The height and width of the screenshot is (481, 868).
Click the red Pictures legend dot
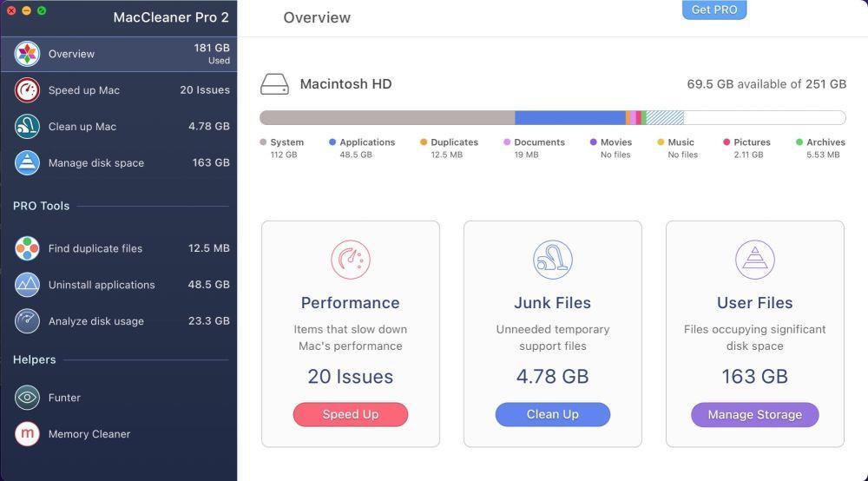point(727,142)
